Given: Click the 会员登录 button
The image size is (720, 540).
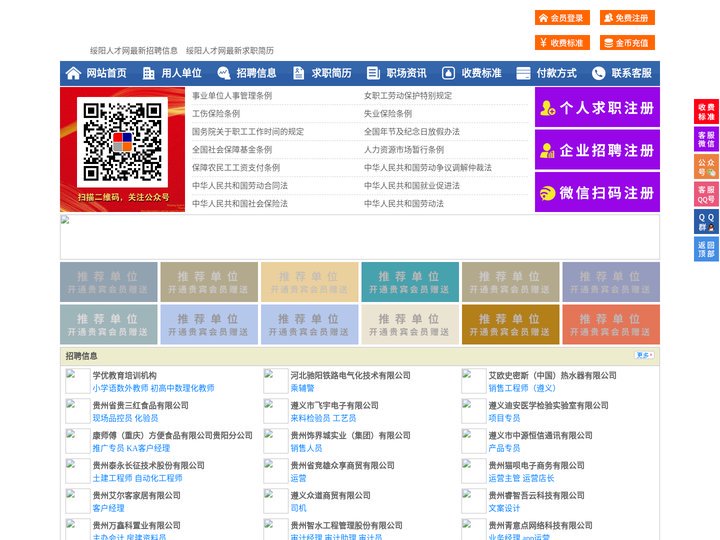Looking at the screenshot, I should click(562, 18).
